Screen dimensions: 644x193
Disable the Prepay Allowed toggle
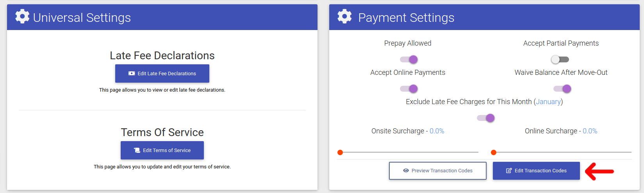(x=409, y=59)
